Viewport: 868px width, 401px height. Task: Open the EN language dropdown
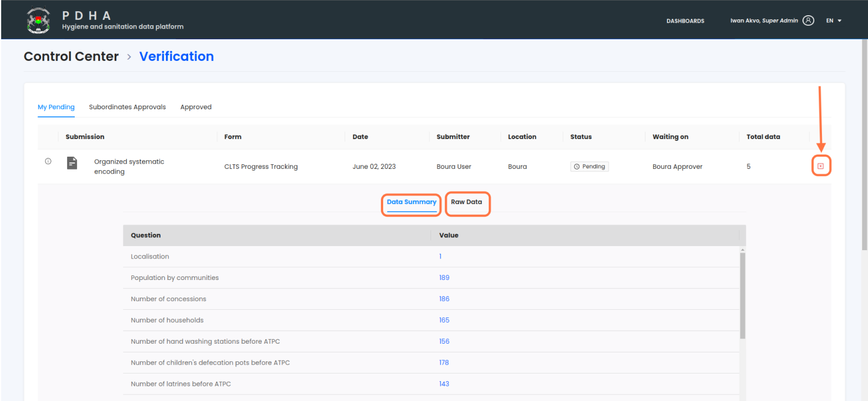(834, 20)
